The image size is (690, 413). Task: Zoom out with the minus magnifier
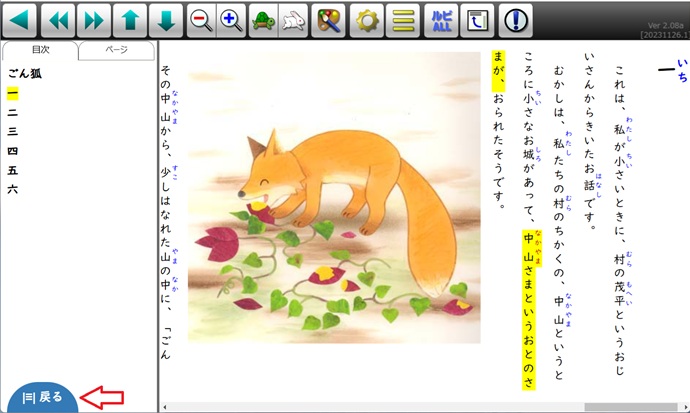coord(201,19)
